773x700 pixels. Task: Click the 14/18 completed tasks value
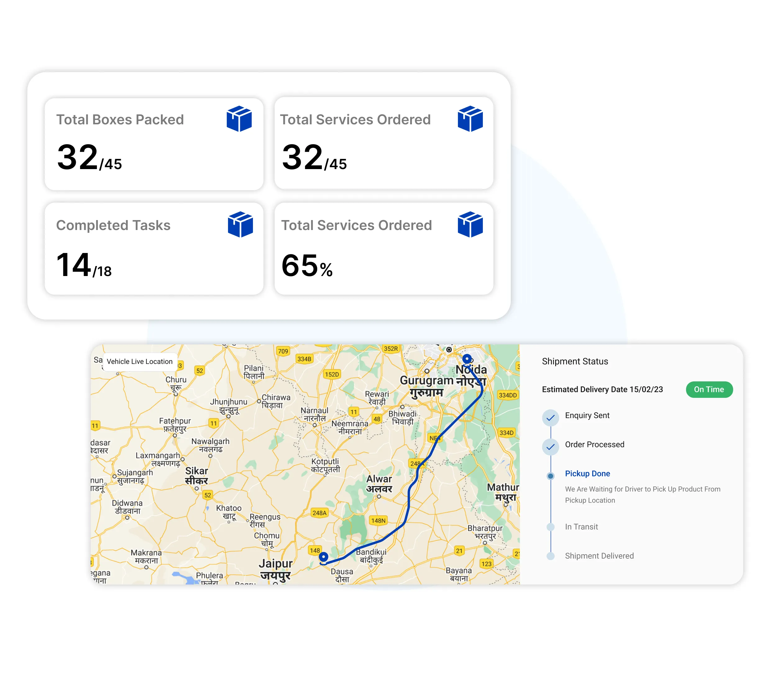[x=84, y=265]
